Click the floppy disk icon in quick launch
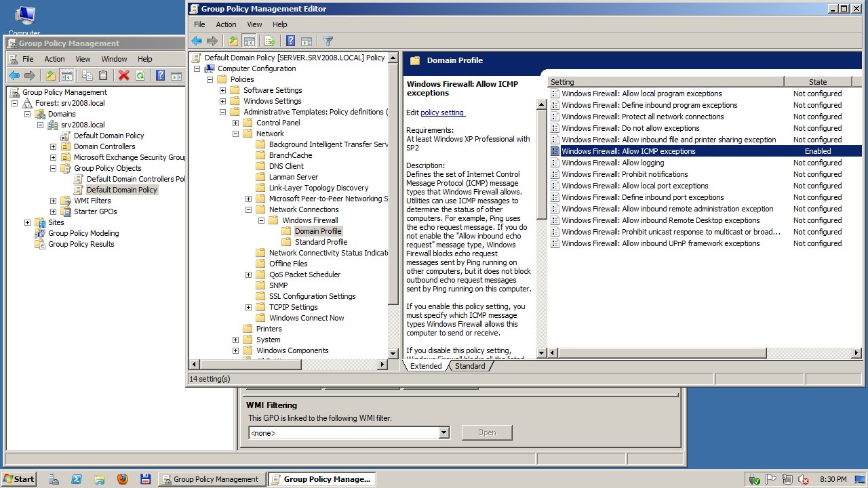 [144, 479]
